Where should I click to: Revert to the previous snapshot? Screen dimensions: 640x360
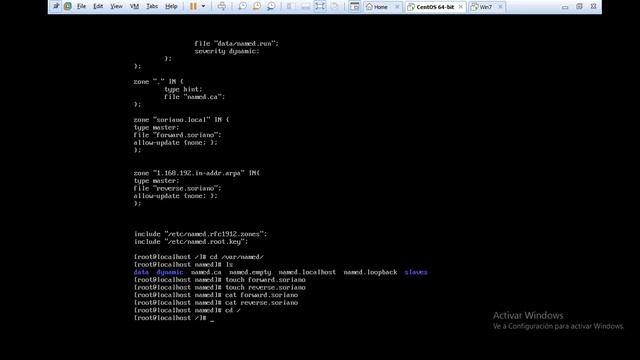[257, 7]
